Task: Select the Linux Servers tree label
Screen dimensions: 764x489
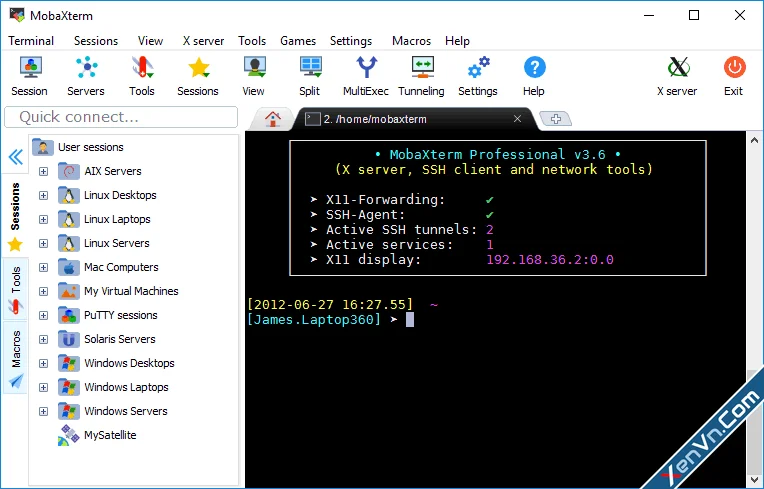Action: click(x=116, y=244)
